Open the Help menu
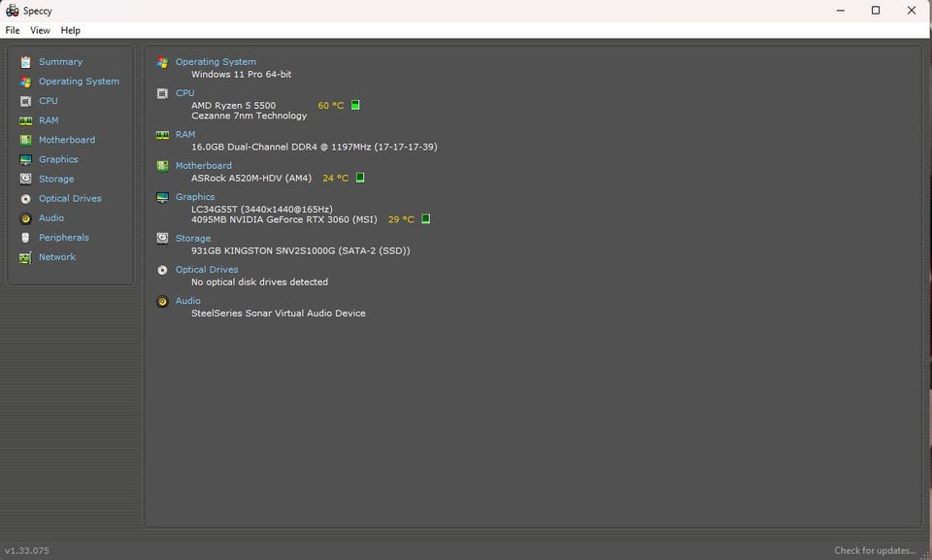 point(70,30)
